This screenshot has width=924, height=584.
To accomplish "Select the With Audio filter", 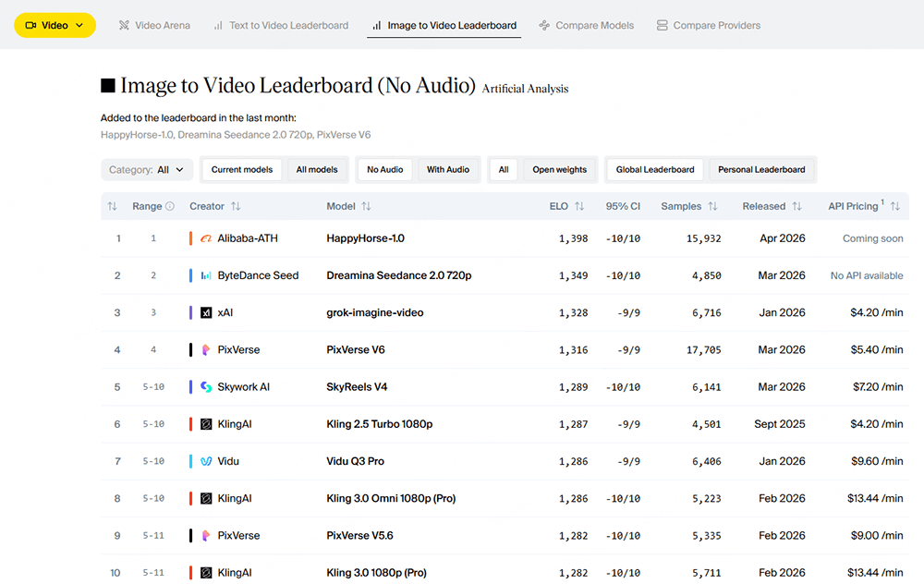I will tap(448, 170).
